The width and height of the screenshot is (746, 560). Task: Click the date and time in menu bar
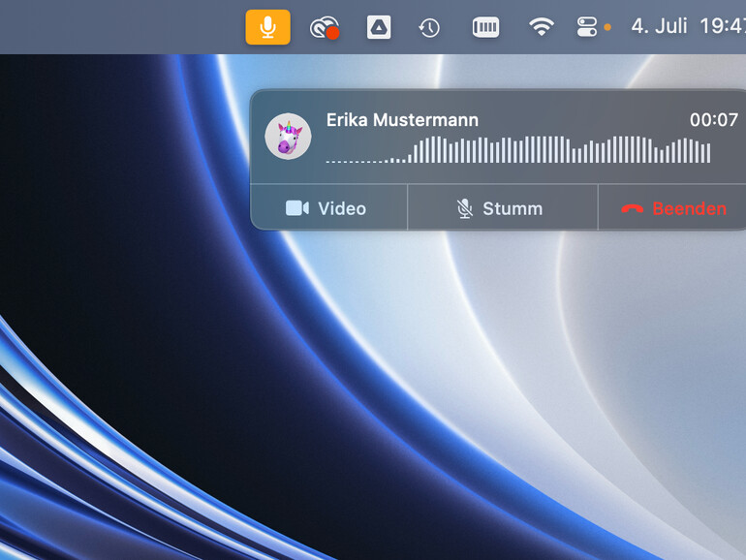[689, 26]
